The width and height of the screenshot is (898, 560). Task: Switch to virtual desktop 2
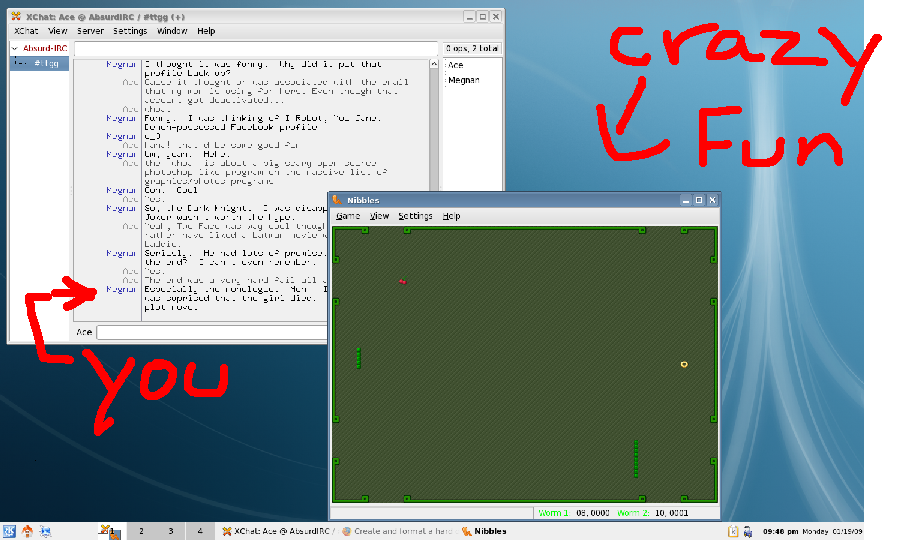141,531
